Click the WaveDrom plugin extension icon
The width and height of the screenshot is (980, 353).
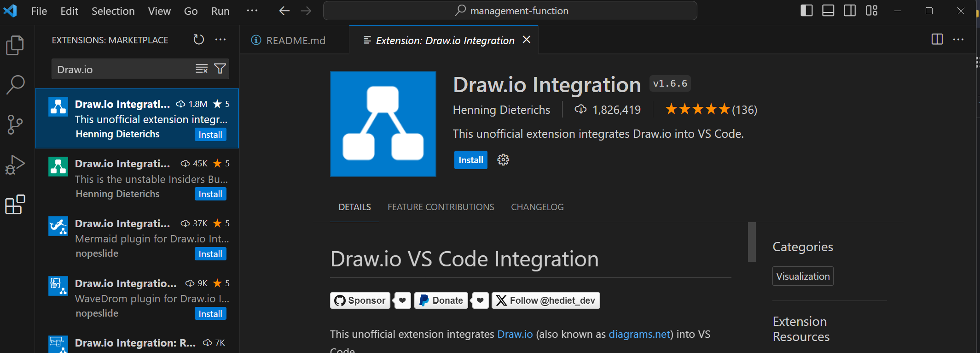coord(58,286)
